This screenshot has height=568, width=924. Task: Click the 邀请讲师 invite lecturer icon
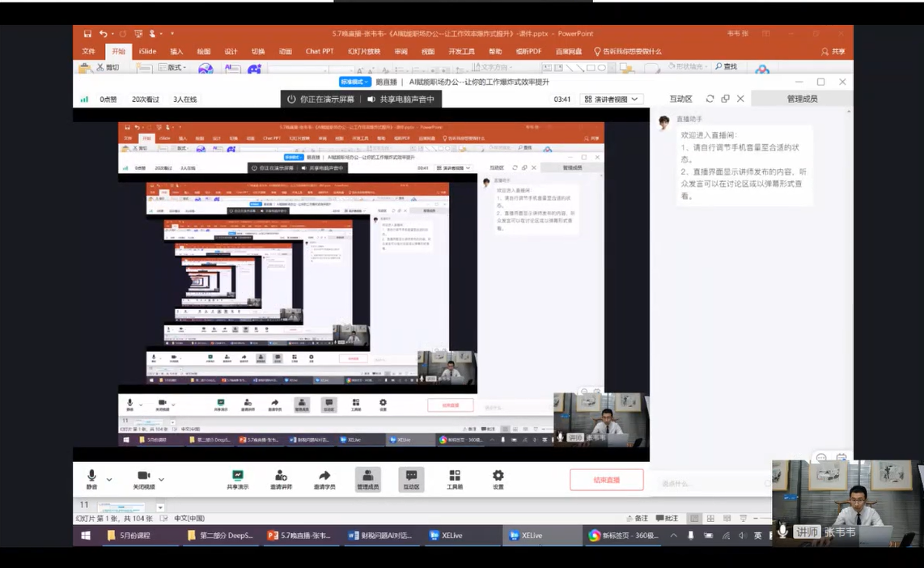[x=281, y=478]
